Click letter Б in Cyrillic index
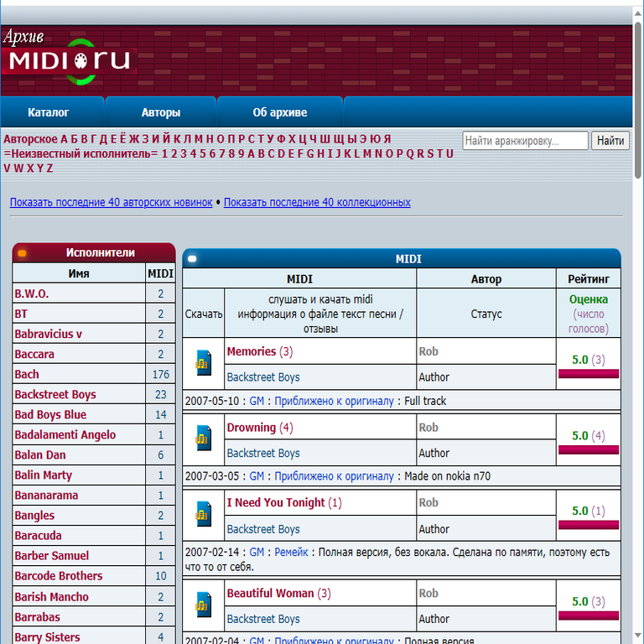 tap(74, 139)
